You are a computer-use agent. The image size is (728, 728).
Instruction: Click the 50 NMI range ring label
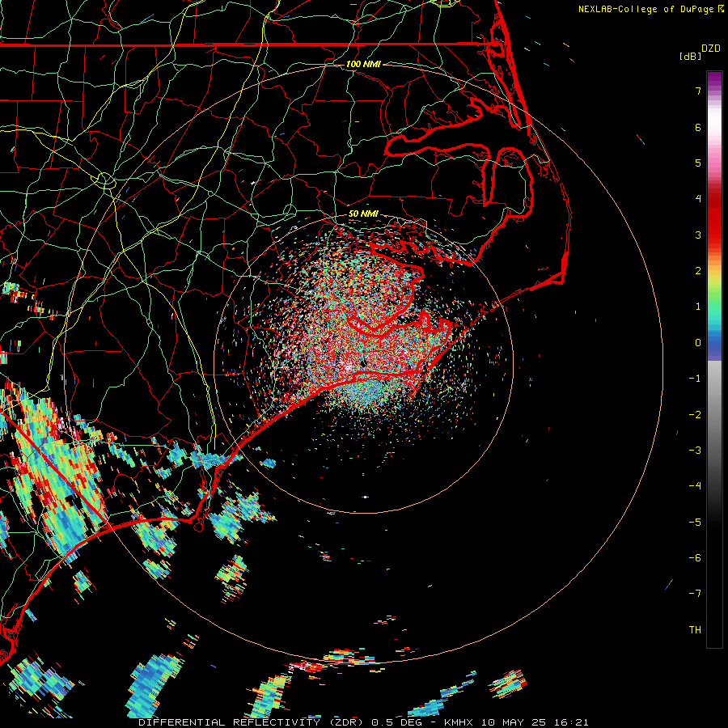pyautogui.click(x=363, y=214)
